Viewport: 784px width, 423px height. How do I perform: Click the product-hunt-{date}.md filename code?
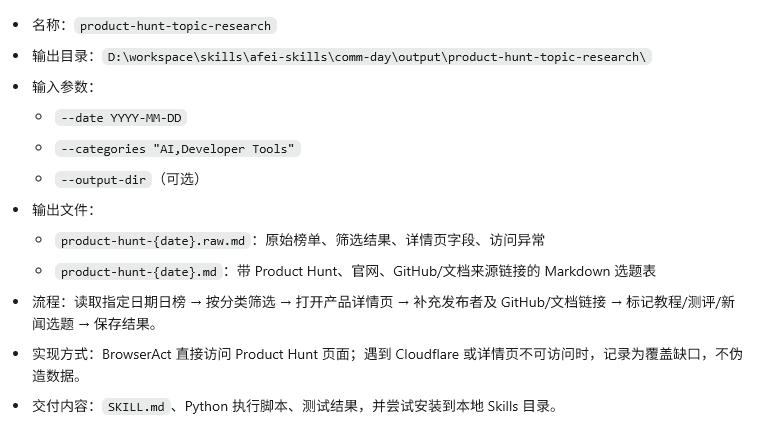[138, 272]
